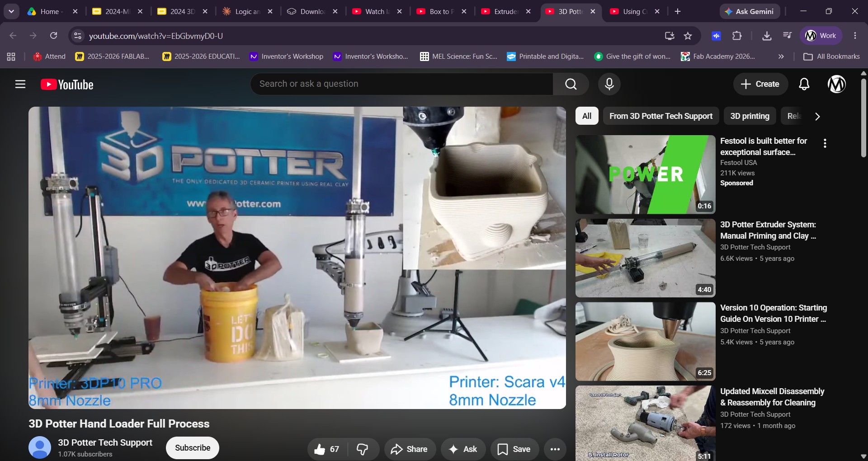Close the Logic an tab
Screen dimensions: 868x461
[270, 12]
